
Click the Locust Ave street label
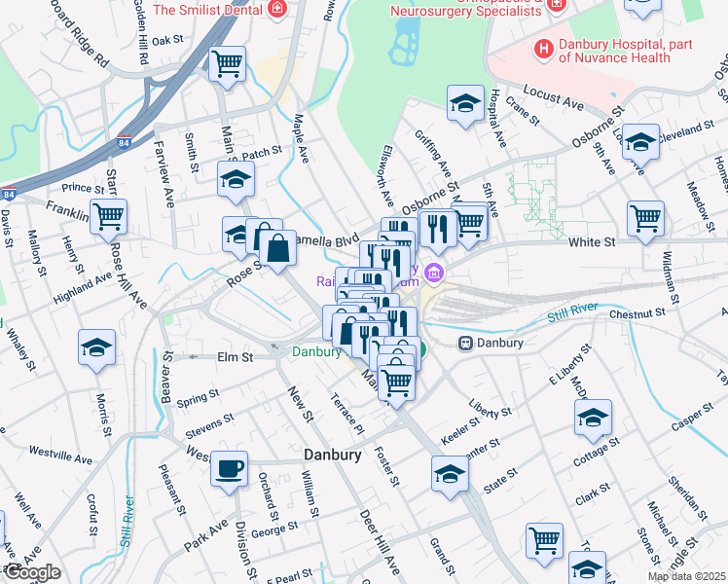point(554,97)
